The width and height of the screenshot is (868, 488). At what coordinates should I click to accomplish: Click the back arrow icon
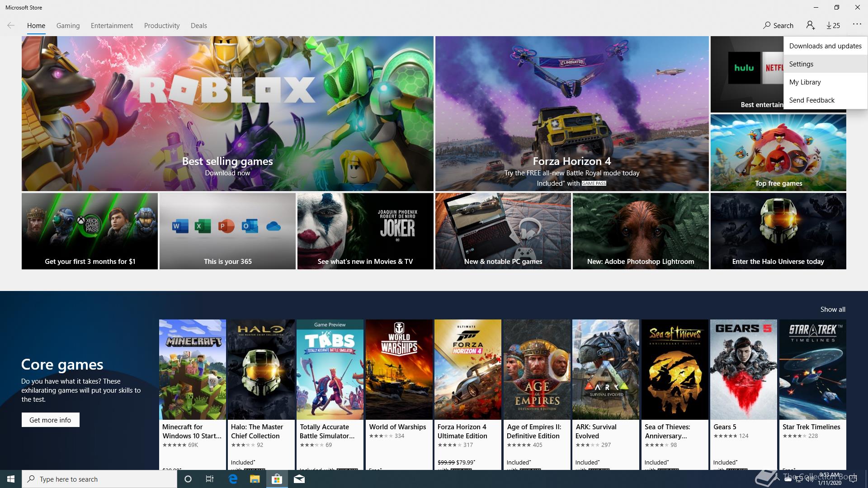(x=11, y=26)
